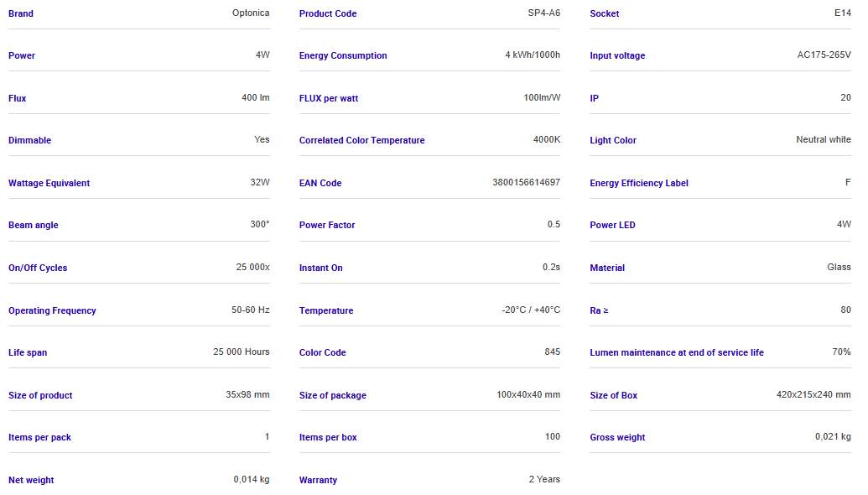Image resolution: width=868 pixels, height=495 pixels.
Task: Select the 'Product Code' label
Action: tap(328, 13)
